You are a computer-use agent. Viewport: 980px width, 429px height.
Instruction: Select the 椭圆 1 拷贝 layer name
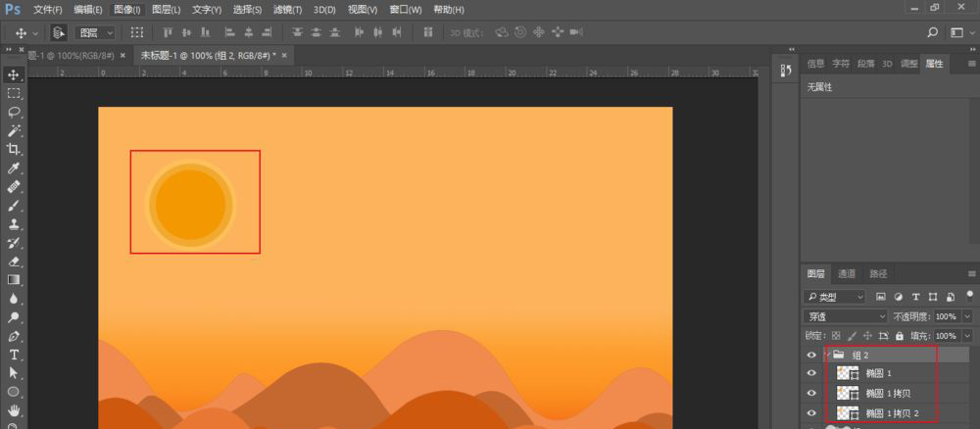click(888, 393)
